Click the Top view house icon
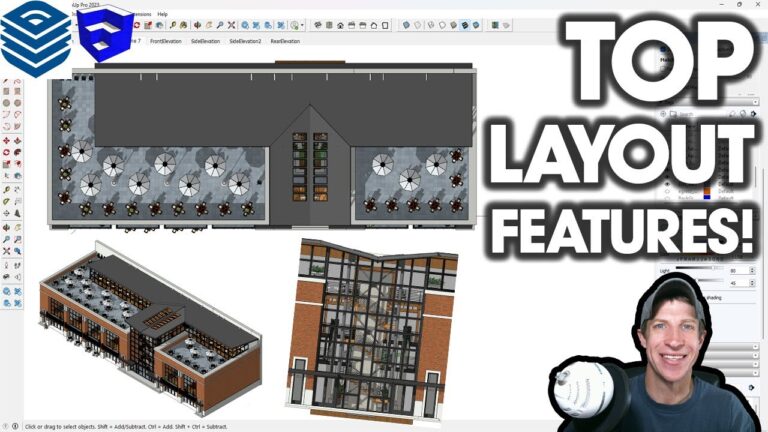768x432 pixels. tap(331, 22)
